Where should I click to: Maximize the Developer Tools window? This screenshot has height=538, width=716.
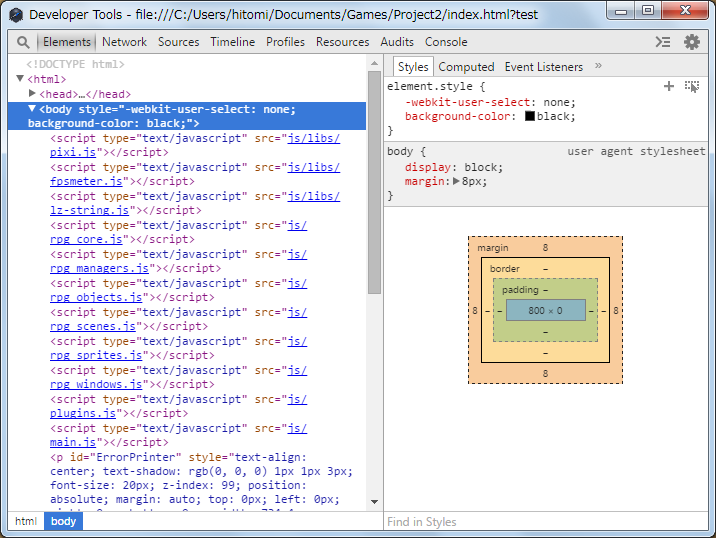point(648,10)
